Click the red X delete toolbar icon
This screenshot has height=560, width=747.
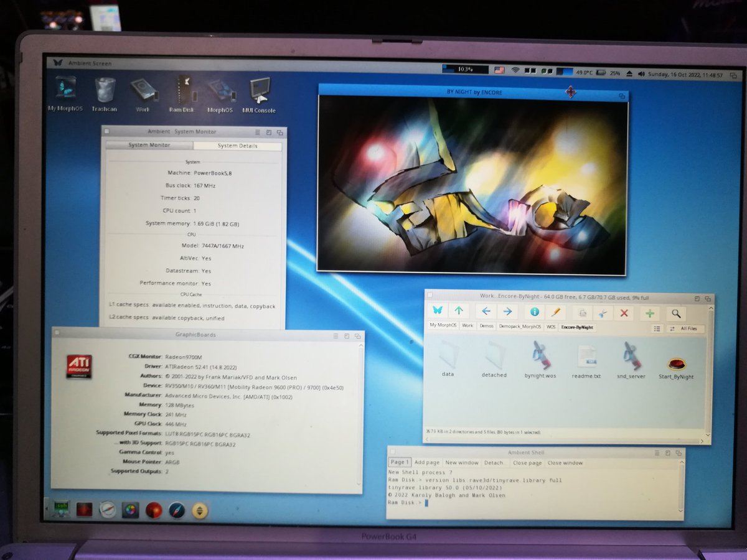click(x=624, y=313)
